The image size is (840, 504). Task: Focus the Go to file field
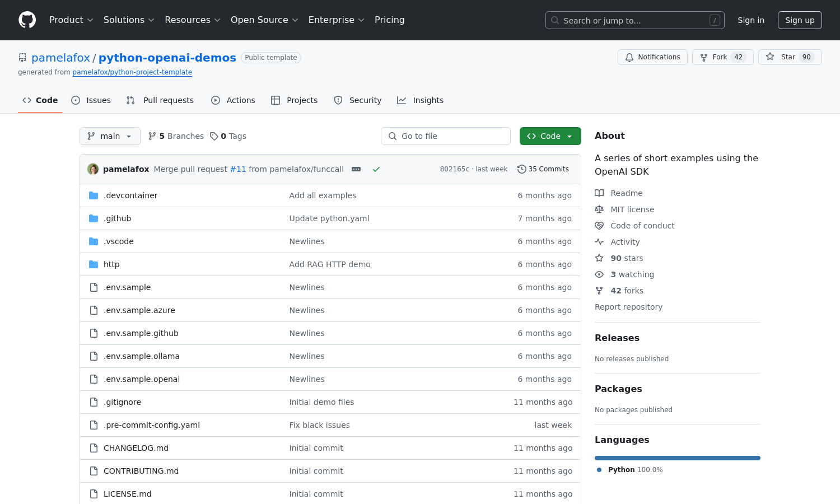coord(446,136)
